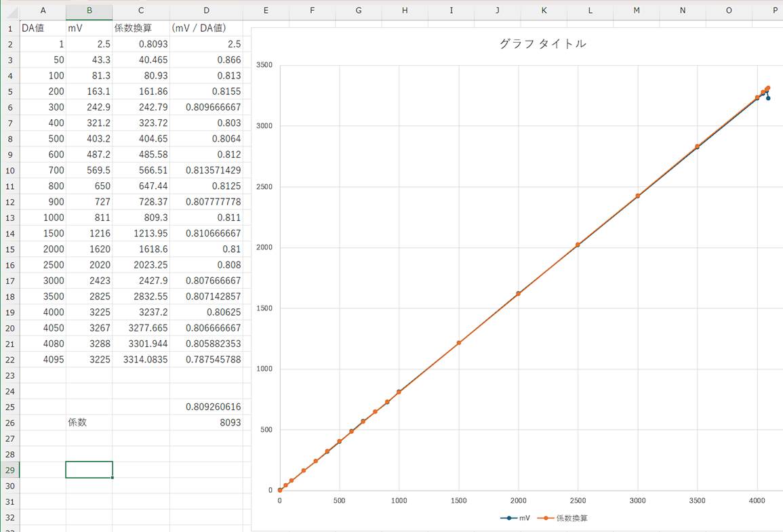The height and width of the screenshot is (532, 783).
Task: Select the horizontal axis label 1500
Action: (459, 501)
